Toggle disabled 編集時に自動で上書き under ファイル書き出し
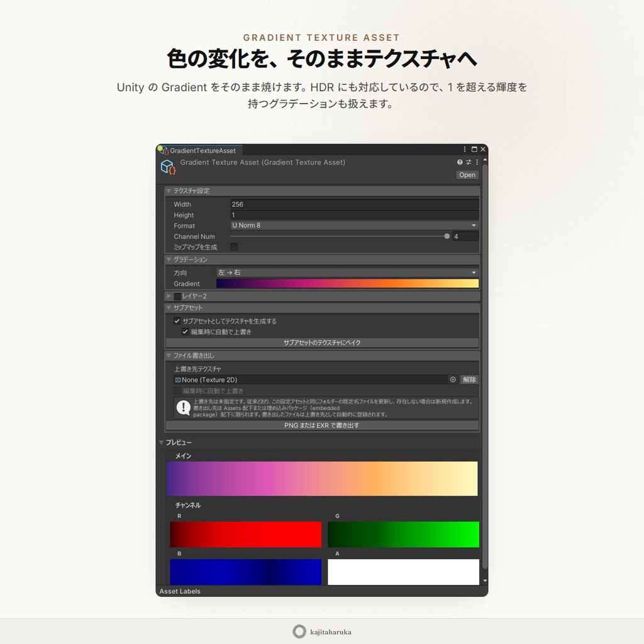This screenshot has height=644, width=644. pyautogui.click(x=177, y=391)
